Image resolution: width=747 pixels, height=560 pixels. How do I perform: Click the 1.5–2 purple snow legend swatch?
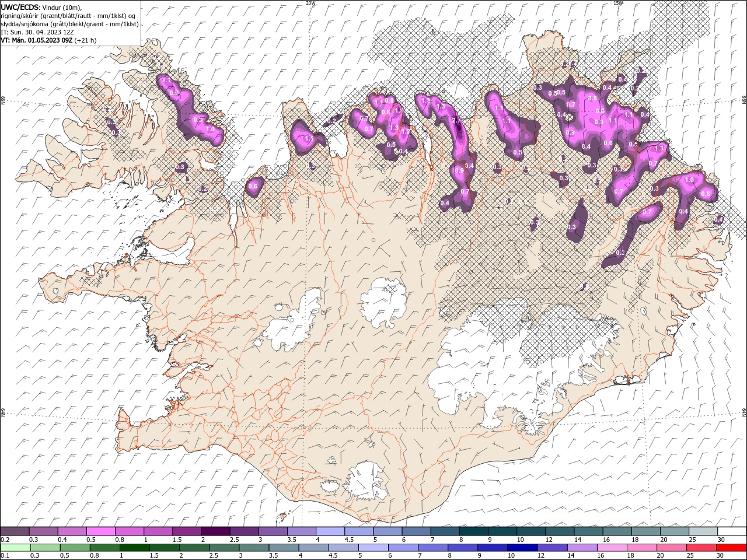187,531
